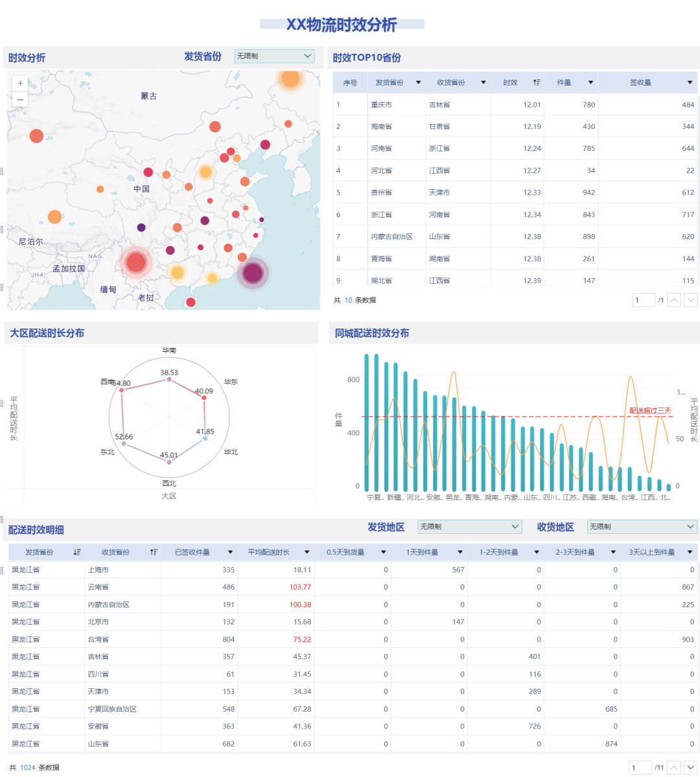
Task: Open the 发货地区 filter dropdown
Action: click(469, 527)
